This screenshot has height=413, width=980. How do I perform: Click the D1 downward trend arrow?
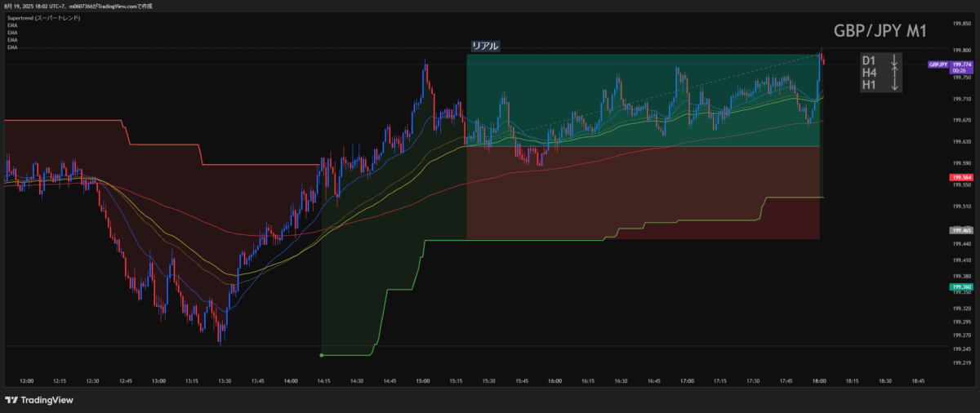[x=894, y=61]
